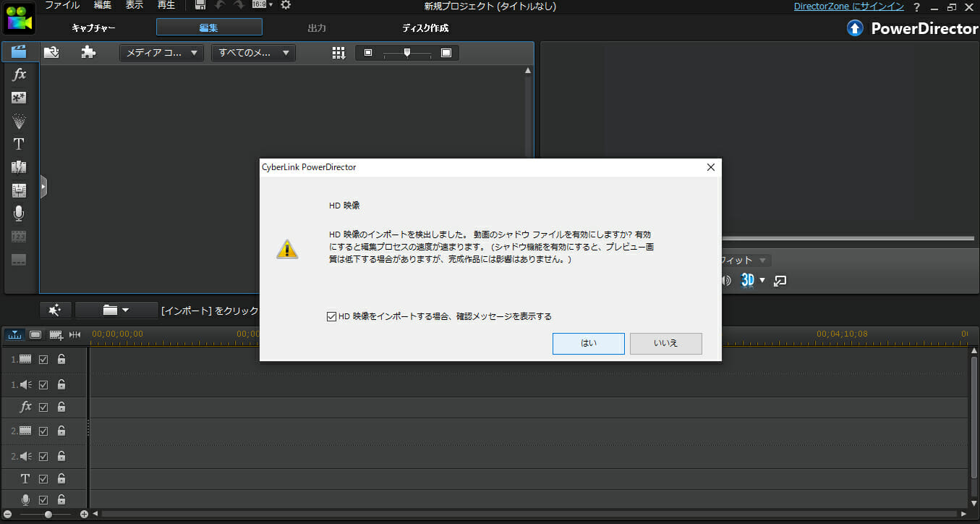Open the Effect Room fx icon
980x524 pixels.
pyautogui.click(x=20, y=75)
